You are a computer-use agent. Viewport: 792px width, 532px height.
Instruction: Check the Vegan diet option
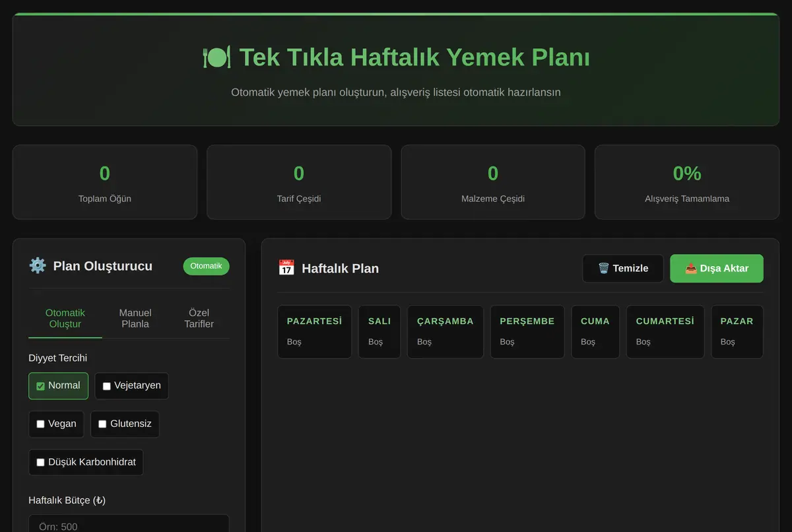coord(40,424)
